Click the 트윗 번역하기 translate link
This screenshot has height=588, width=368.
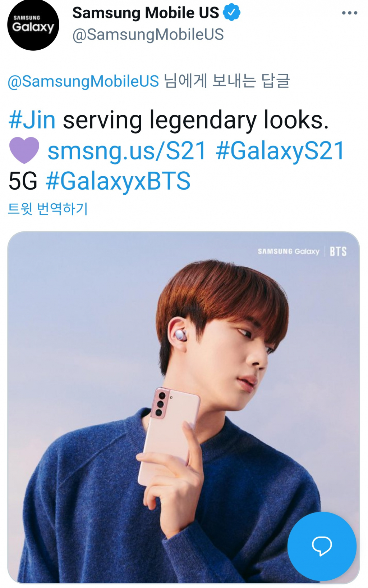click(x=48, y=208)
